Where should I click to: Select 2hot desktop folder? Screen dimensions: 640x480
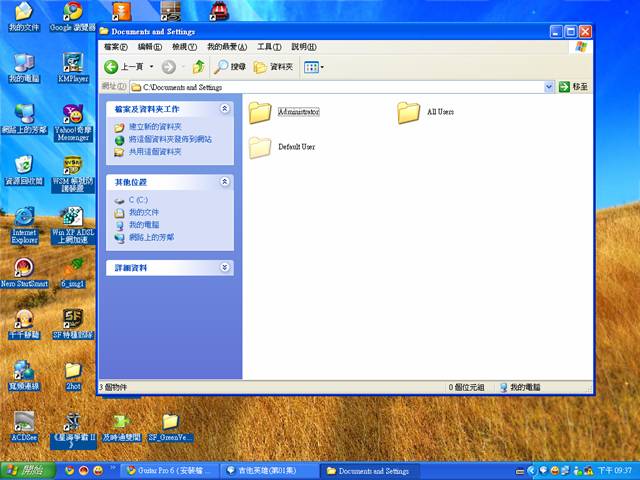73,376
